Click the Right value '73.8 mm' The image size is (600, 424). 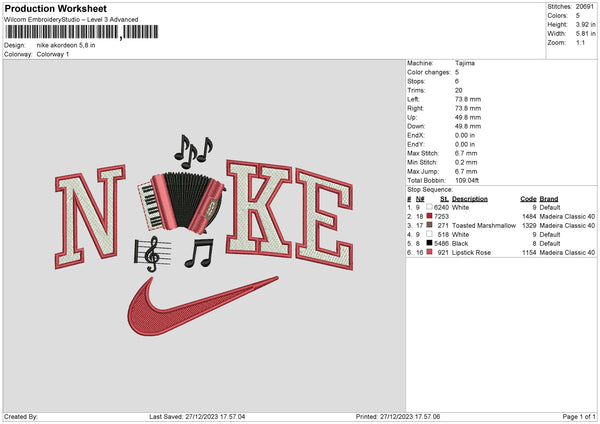468,108
